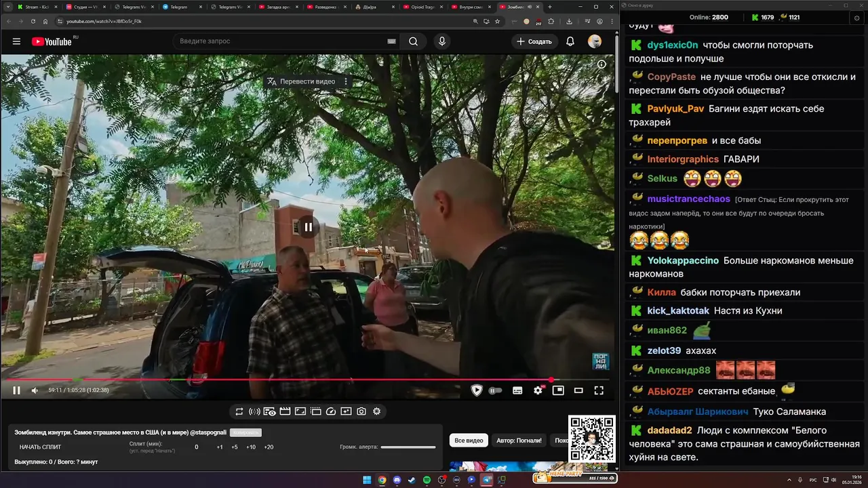Open a new browser tab

click(550, 7)
